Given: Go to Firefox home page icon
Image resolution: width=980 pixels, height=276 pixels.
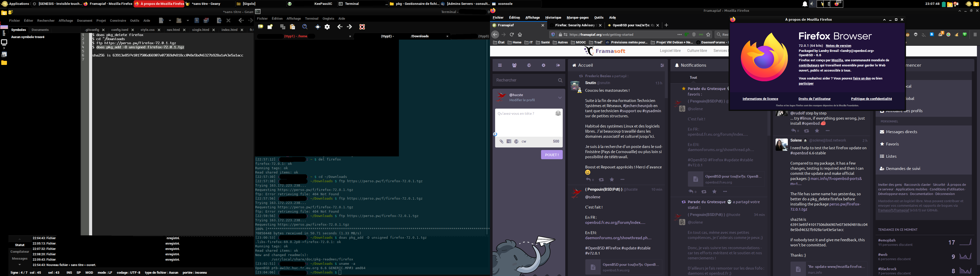Looking at the screenshot, I should coord(520,34).
